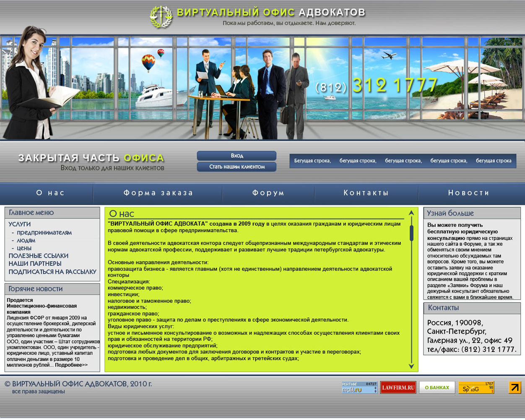Screen dimensions: 525x420
Task: Click the «налоговое и таможенное право;» line
Action: [149, 301]
